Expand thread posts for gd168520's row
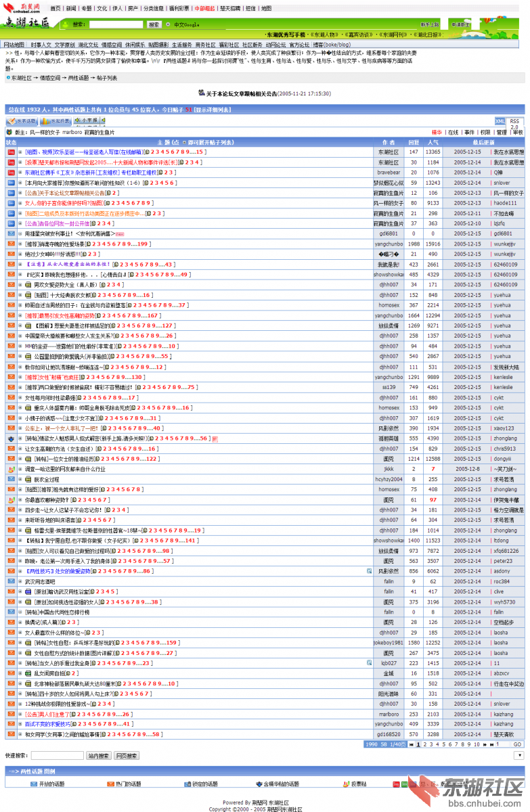530x812 pixels. pyautogui.click(x=22, y=734)
